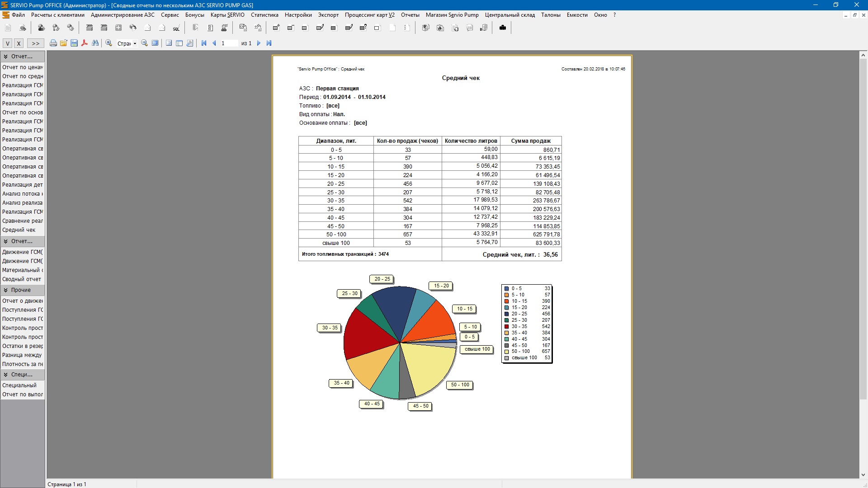This screenshot has width=868, height=488.
Task: Print the report with printer icon
Action: (x=53, y=43)
